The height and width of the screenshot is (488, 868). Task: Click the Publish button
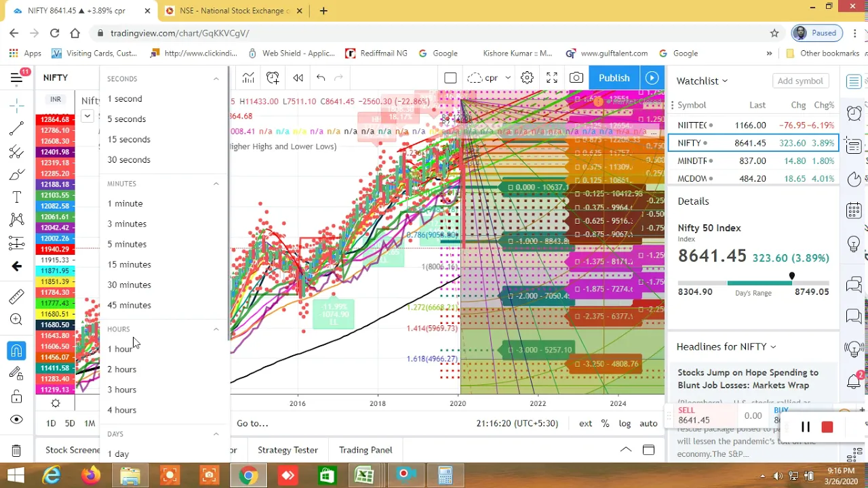pos(614,78)
